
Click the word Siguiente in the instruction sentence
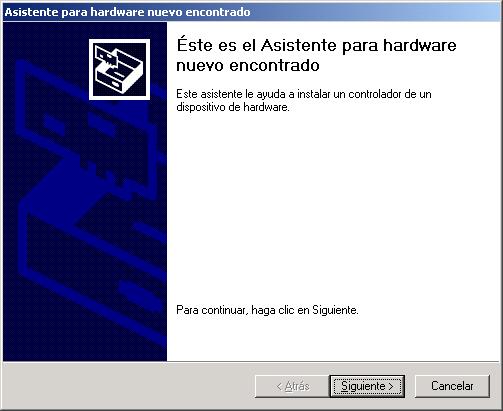coord(334,310)
